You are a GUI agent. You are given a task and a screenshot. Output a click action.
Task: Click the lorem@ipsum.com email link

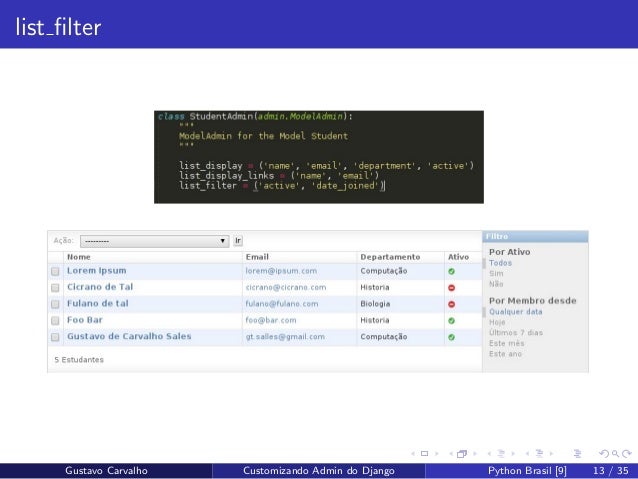(x=281, y=271)
